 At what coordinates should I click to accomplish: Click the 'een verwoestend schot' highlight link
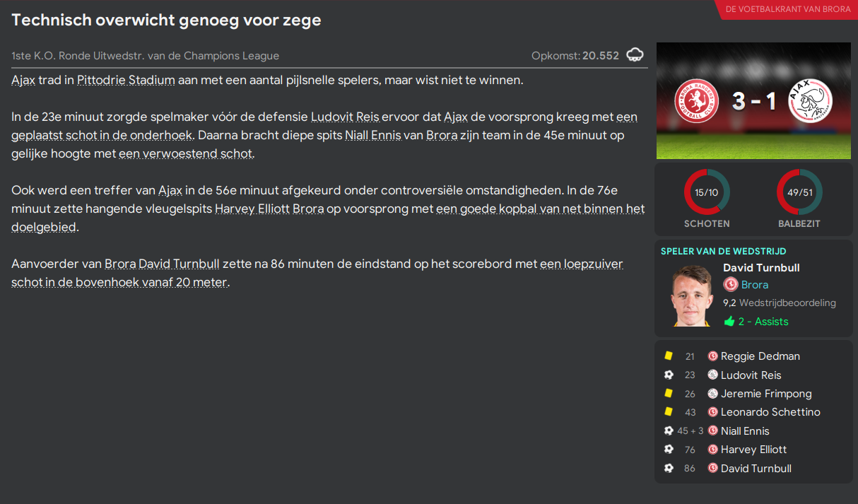(185, 153)
